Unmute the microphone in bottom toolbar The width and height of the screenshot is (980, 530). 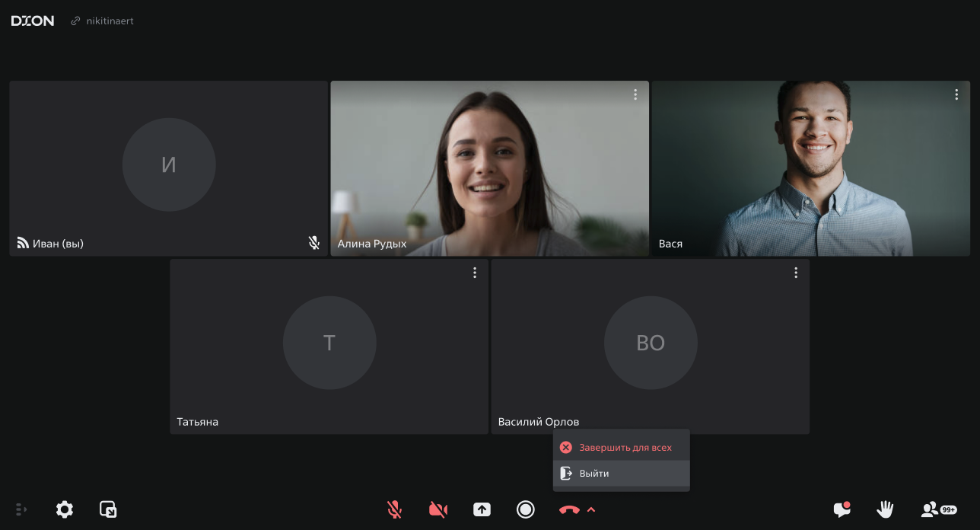[394, 509]
